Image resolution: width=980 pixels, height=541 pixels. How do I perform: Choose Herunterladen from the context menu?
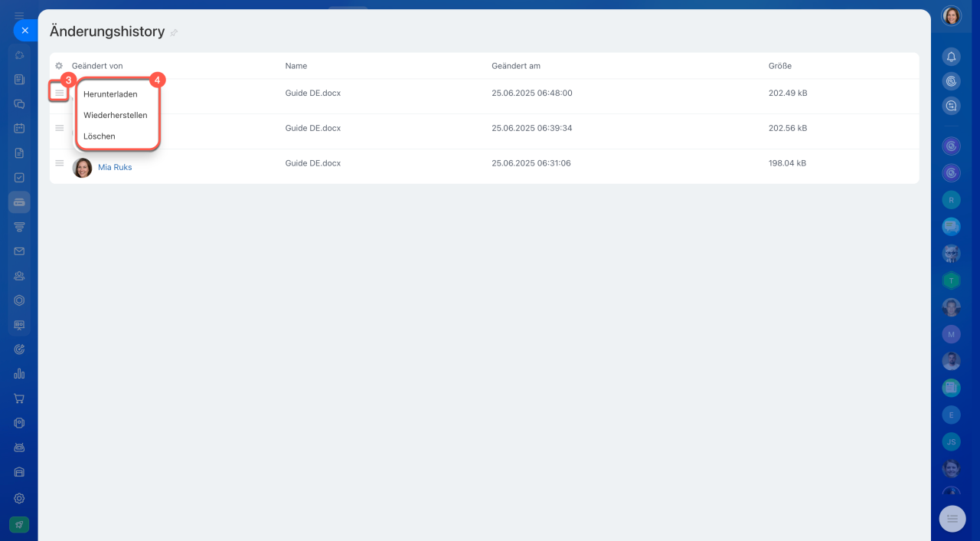pos(110,94)
